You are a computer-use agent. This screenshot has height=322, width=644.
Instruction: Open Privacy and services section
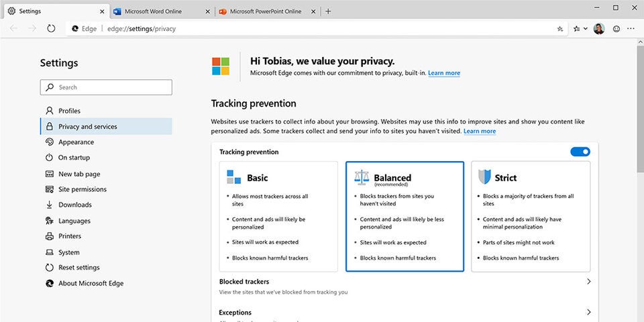pos(106,126)
